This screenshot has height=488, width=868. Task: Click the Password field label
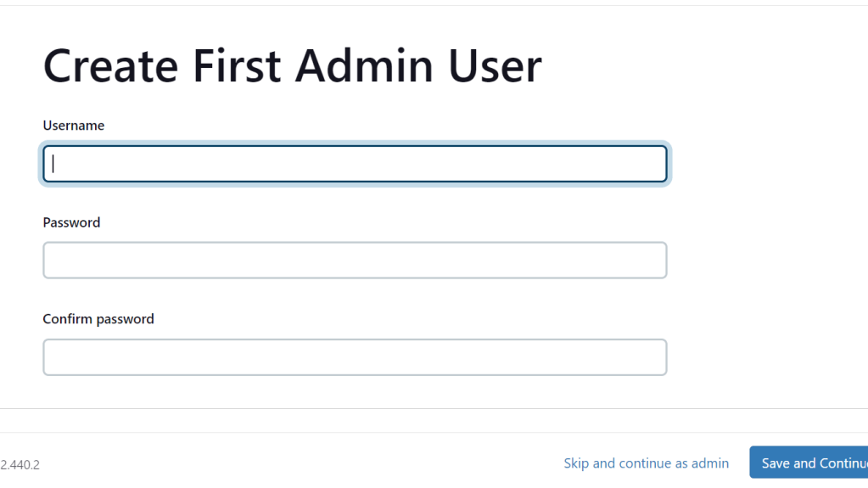click(x=71, y=222)
